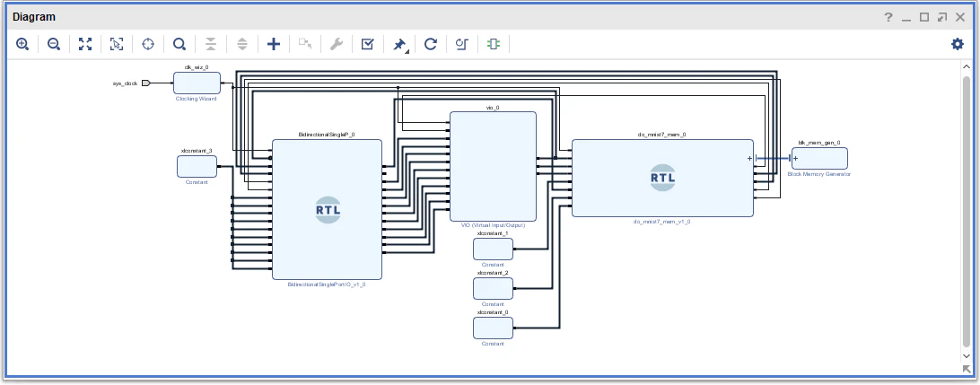
Task: Zoom out of the block diagram
Action: (x=54, y=44)
